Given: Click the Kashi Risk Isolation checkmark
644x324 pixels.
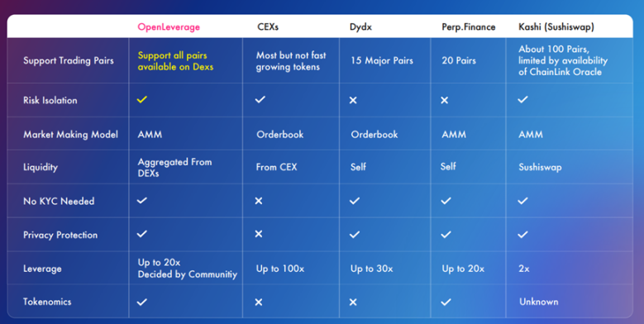Looking at the screenshot, I should (x=522, y=99).
